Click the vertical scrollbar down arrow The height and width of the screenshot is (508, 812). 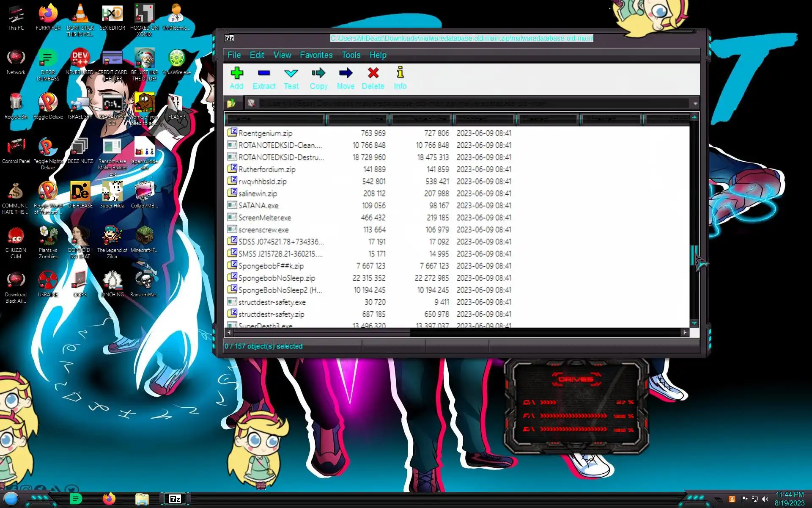tap(694, 323)
